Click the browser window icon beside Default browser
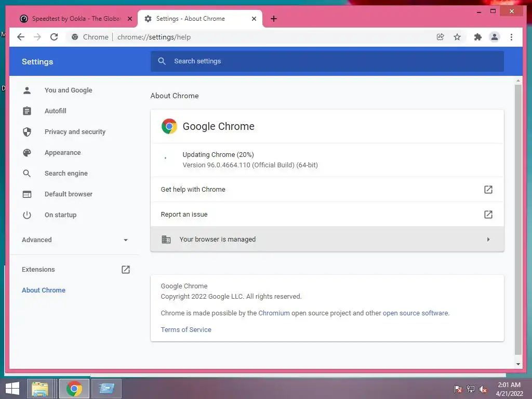 [x=27, y=194]
